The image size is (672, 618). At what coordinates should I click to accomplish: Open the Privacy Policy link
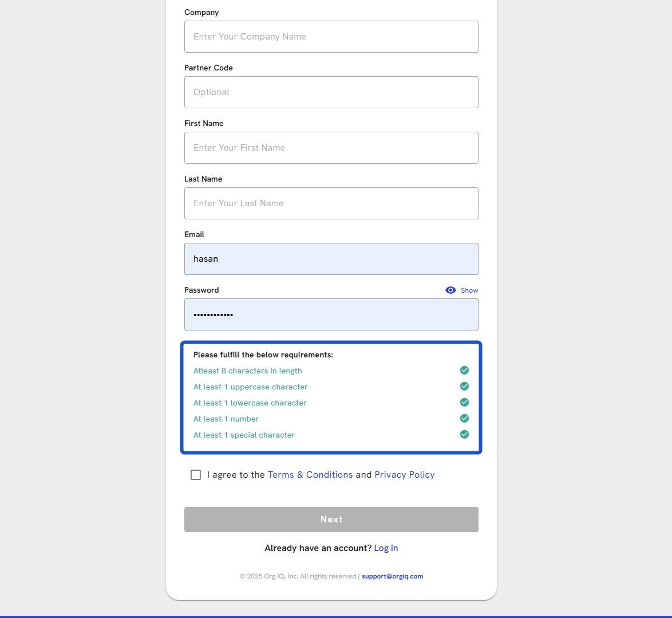pyautogui.click(x=404, y=475)
